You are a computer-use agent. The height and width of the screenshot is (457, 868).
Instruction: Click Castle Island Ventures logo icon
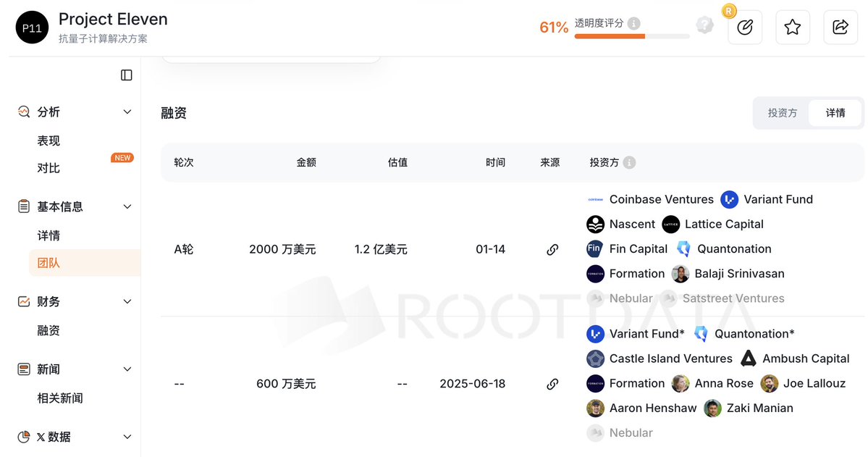click(595, 359)
